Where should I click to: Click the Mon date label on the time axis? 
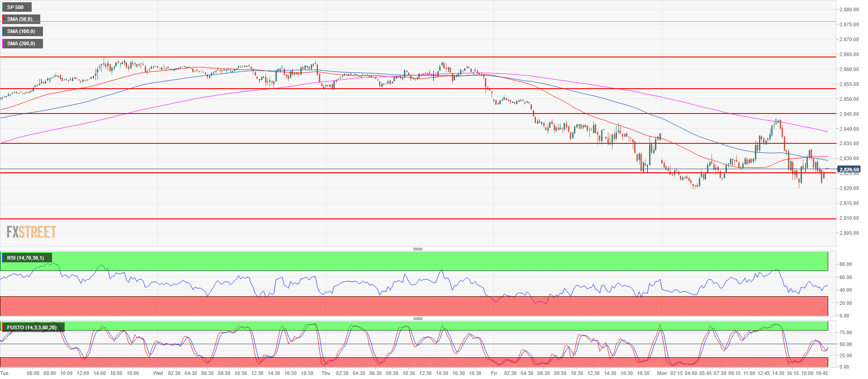[x=662, y=373]
